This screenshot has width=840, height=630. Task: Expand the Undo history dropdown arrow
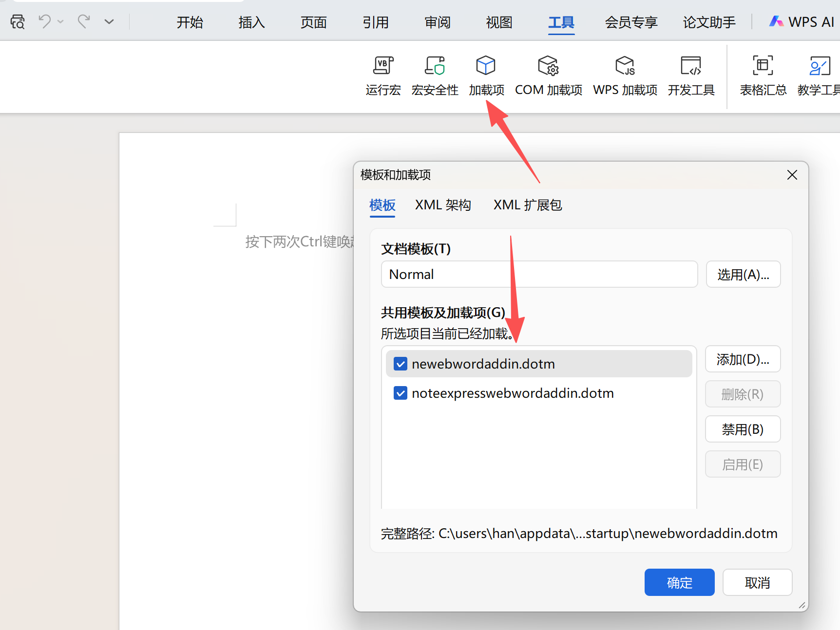pyautogui.click(x=60, y=22)
